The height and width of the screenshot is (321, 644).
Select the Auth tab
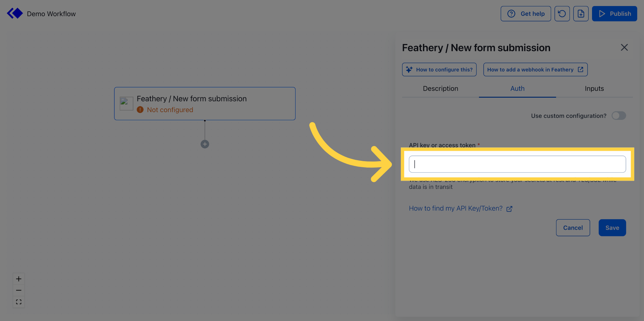click(x=517, y=88)
